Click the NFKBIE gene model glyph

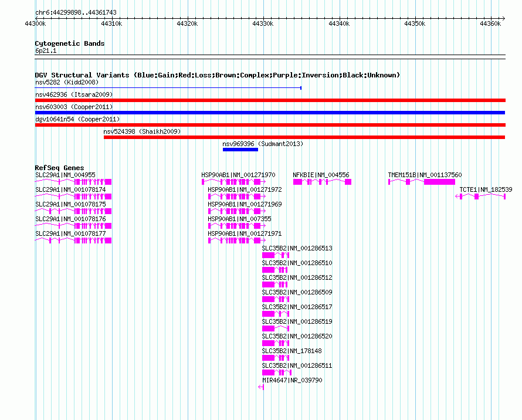point(322,182)
